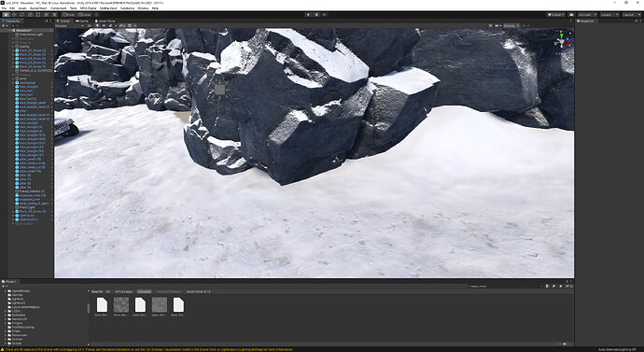This screenshot has width=644, height=352.
Task: Select the Gizmos folder
Action: pos(17,295)
